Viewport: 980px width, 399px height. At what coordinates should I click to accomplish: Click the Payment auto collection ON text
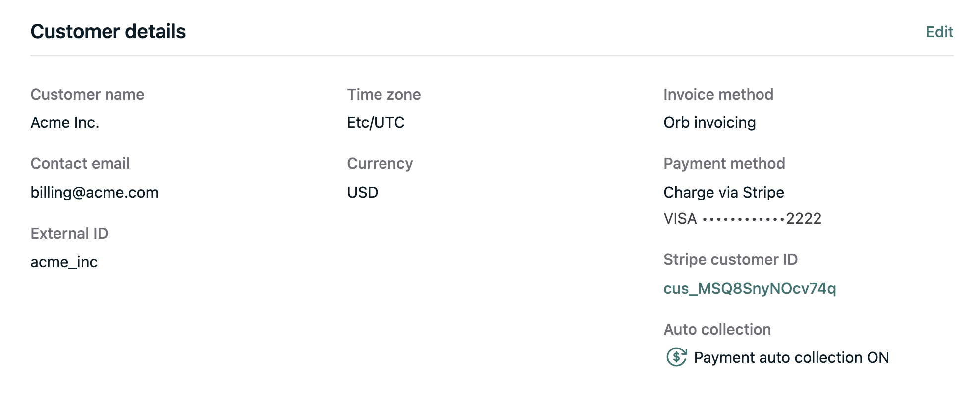[791, 357]
